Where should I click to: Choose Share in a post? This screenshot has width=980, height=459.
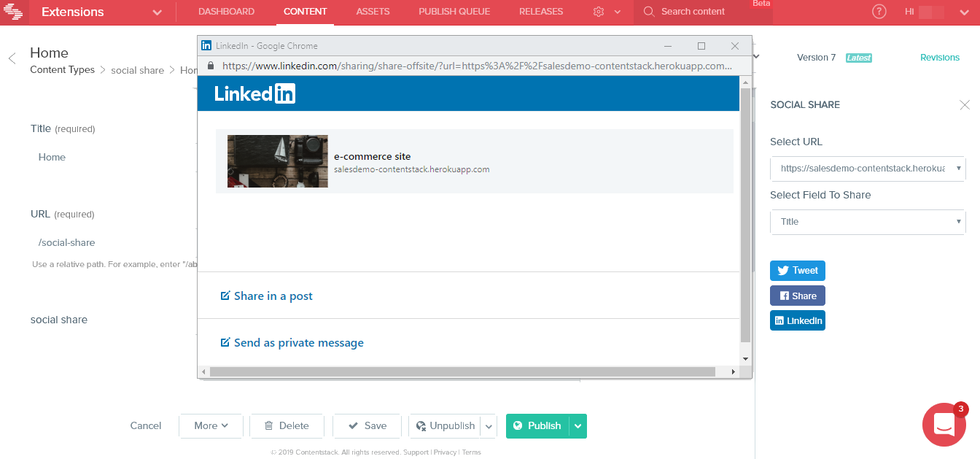pyautogui.click(x=267, y=296)
